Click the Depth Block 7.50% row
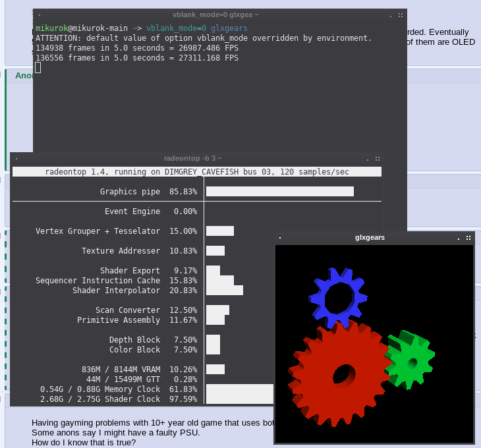This screenshot has height=448, width=481. pos(153,340)
